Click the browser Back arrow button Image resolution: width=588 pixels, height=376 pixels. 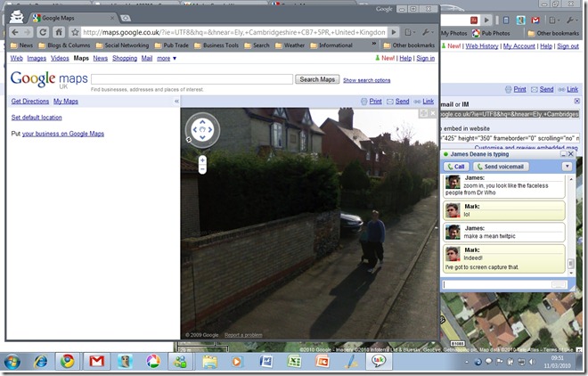pyautogui.click(x=15, y=32)
